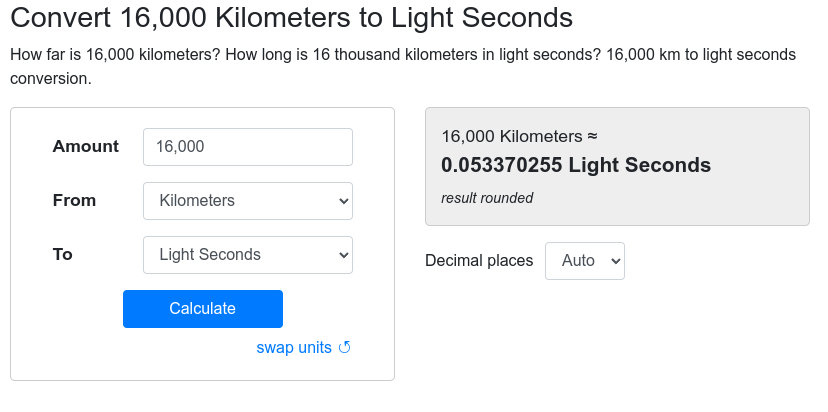Click the chevron arrow on Auto select
828x412 pixels.
615,261
